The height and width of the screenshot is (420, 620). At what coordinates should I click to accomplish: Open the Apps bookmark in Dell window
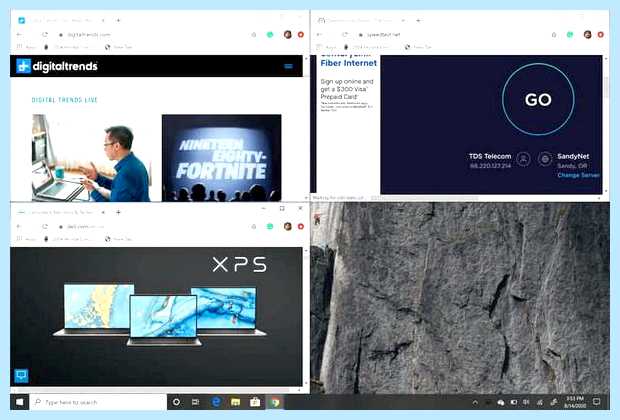[x=27, y=239]
